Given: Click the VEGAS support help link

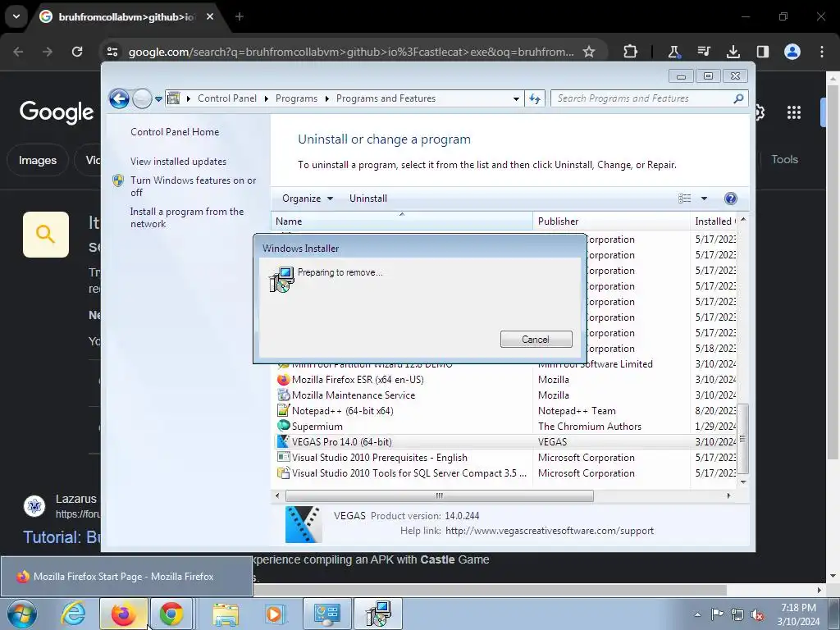Looking at the screenshot, I should (549, 531).
